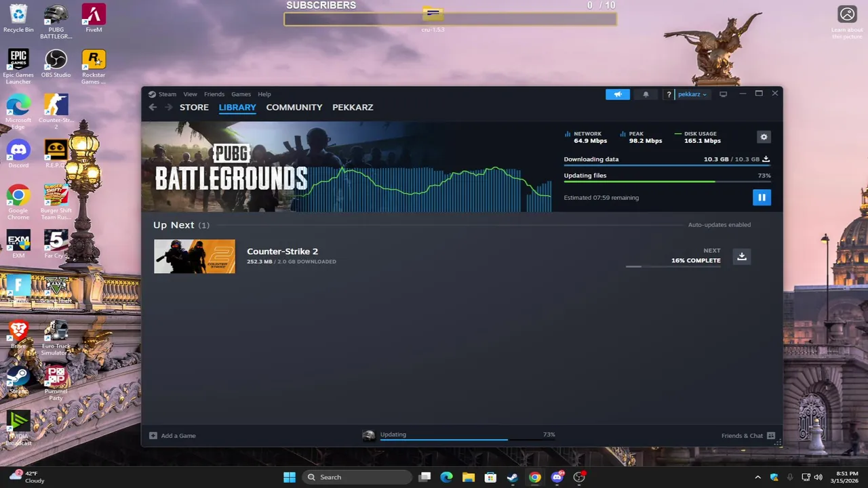This screenshot has width=868, height=488.
Task: Select the Google Chrome desktop icon
Action: point(18,202)
